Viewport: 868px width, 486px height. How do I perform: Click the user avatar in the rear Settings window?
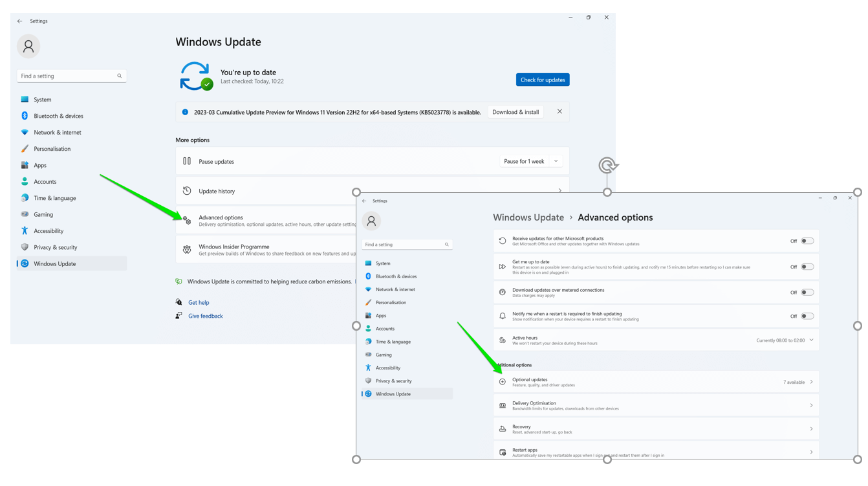(28, 47)
